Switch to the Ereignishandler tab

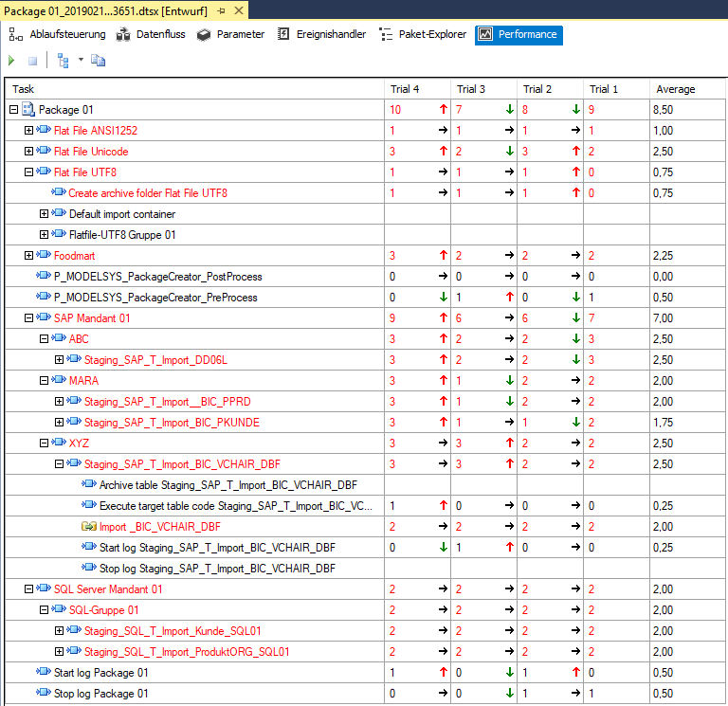pyautogui.click(x=321, y=34)
